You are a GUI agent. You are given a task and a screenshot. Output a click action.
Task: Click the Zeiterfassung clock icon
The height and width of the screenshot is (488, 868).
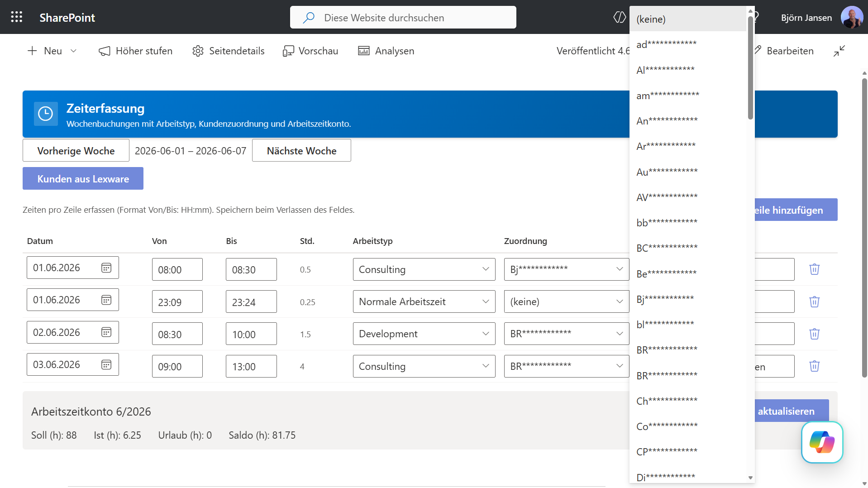coord(46,114)
